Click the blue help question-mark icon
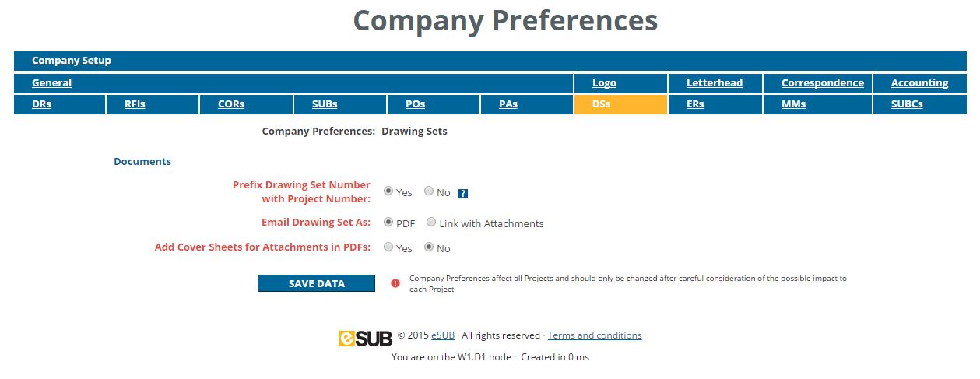Image resolution: width=980 pixels, height=379 pixels. point(463,193)
